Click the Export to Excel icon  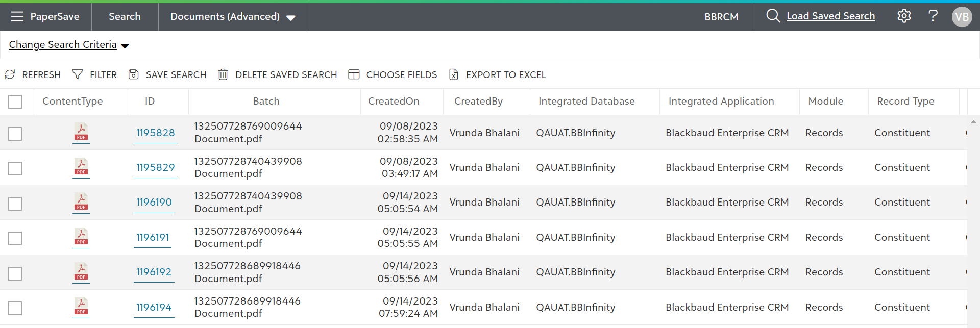pos(454,75)
